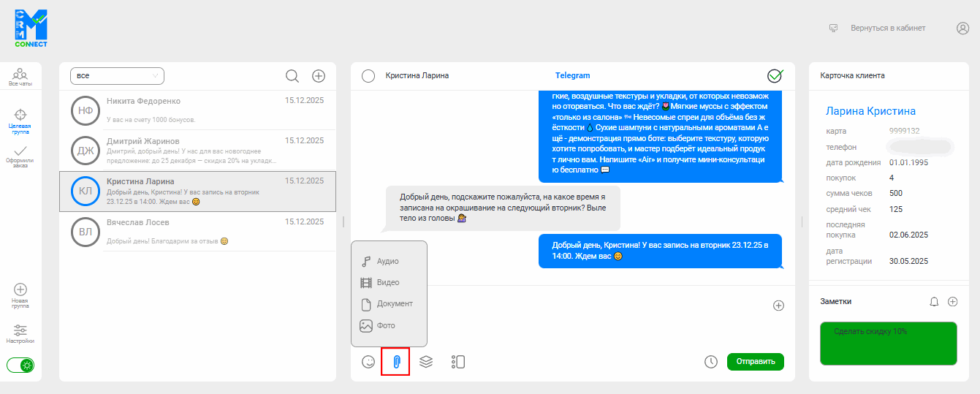Add a new note with plus icon
980x394 pixels.
coord(952,301)
